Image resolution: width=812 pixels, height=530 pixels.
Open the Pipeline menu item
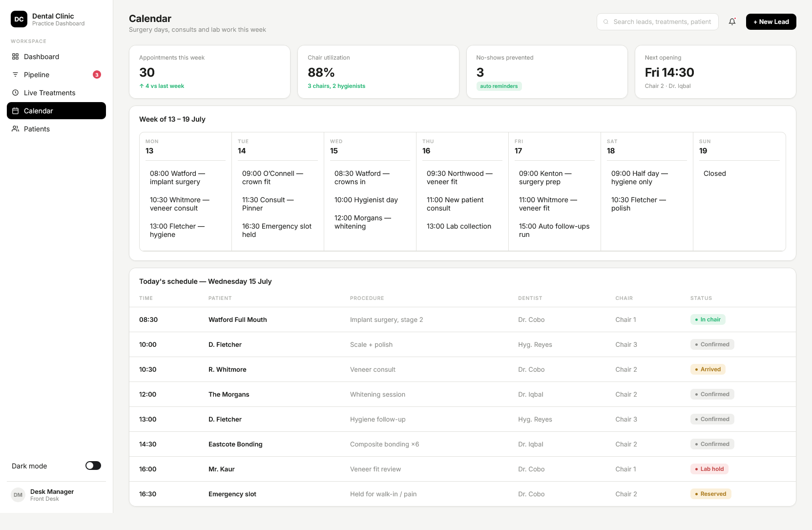(56, 75)
